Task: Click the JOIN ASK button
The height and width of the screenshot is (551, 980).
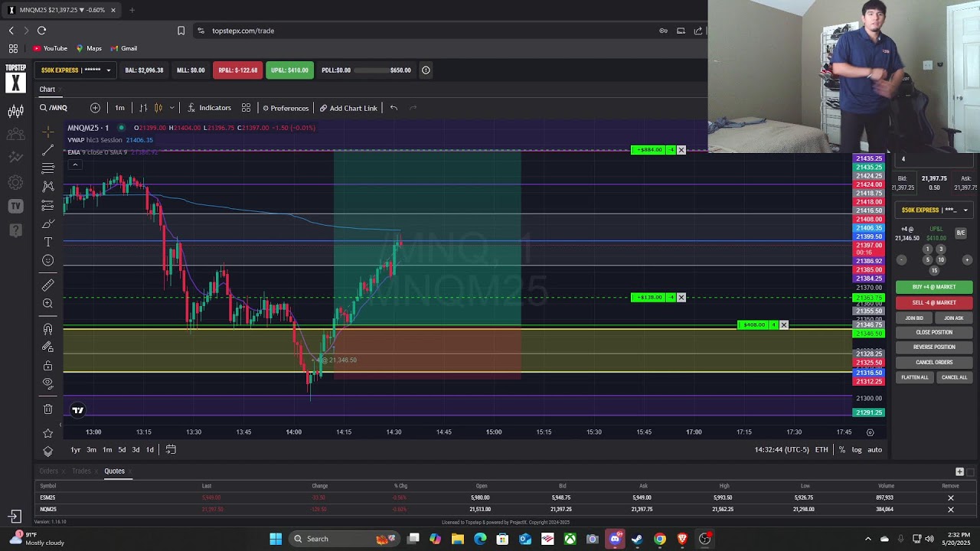Action: click(954, 318)
